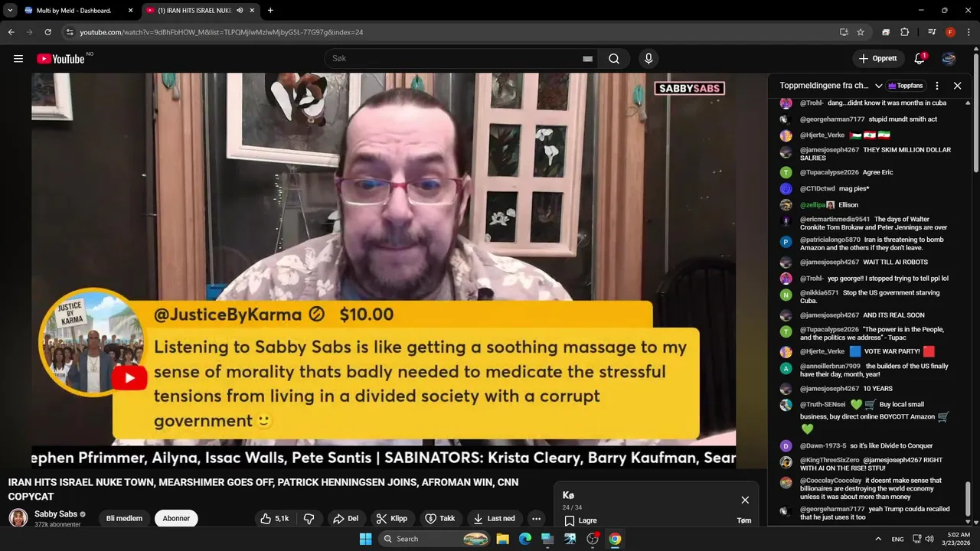Open Sabby Sabs channel avatar
980x551 pixels.
(18, 518)
